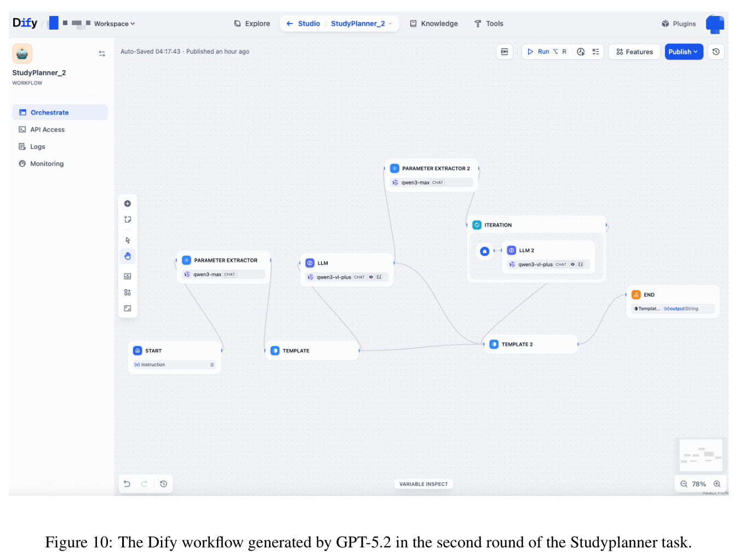Viewport: 739px width, 560px height.
Task: Select the hand pan tool
Action: tap(128, 256)
